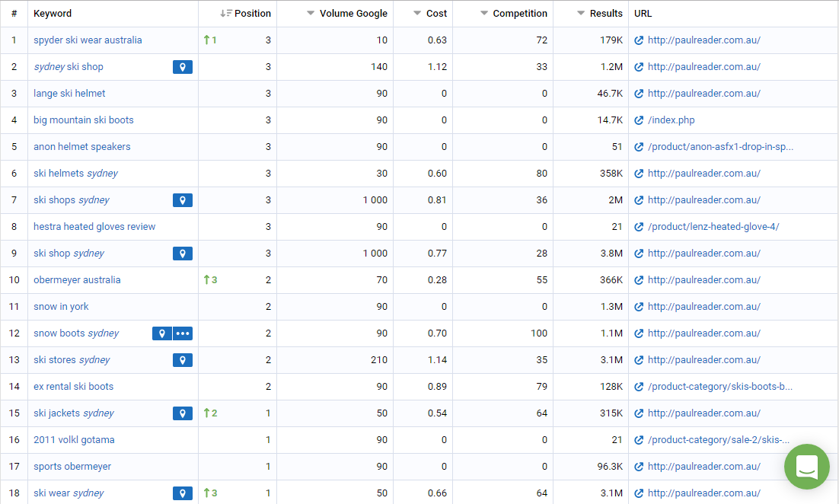This screenshot has width=839, height=504.
Task: Open external link icon for ski shops sydney row
Action: tap(638, 200)
